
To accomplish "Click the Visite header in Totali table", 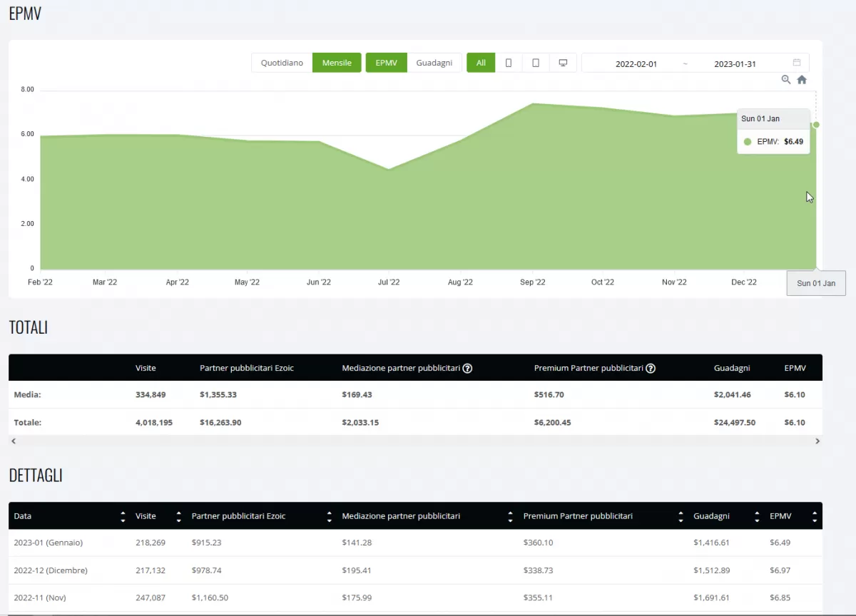I will tap(146, 369).
